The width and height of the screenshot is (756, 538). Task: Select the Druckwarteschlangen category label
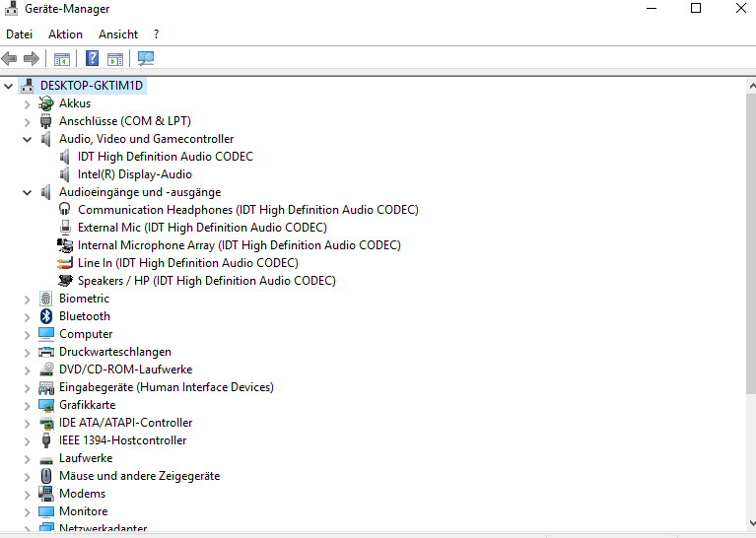pos(115,352)
